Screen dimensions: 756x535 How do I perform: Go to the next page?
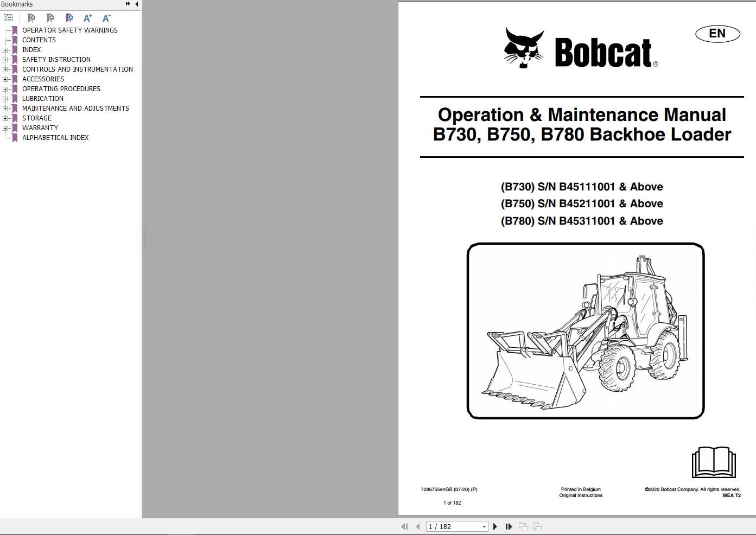click(x=495, y=526)
